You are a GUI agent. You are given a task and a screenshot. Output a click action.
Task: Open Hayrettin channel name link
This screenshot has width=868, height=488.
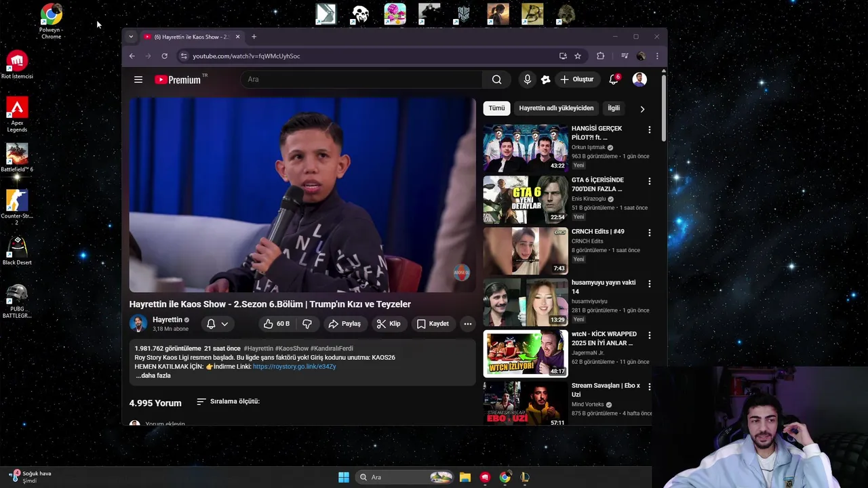[x=167, y=319]
